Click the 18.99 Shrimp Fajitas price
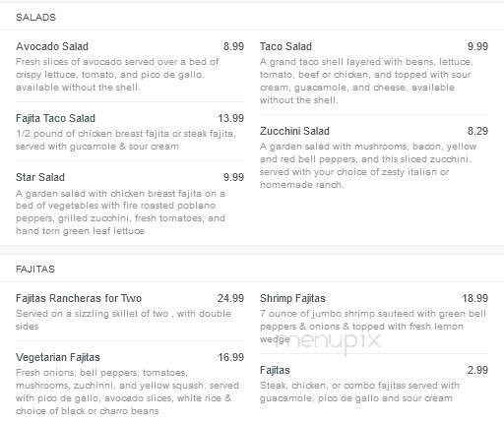 [x=475, y=298]
